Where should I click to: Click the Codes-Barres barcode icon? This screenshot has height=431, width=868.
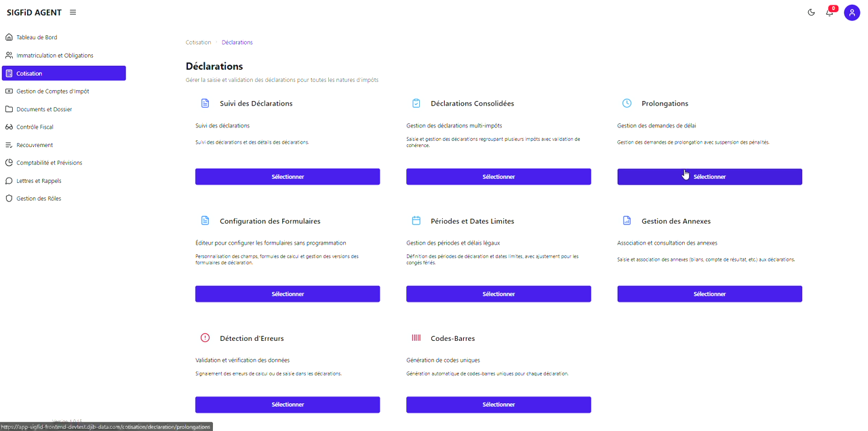click(x=416, y=338)
